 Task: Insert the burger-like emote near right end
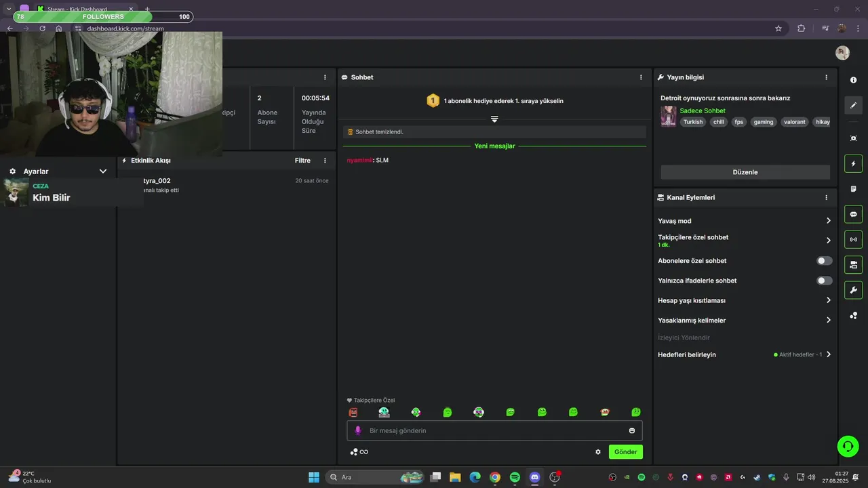(x=605, y=412)
